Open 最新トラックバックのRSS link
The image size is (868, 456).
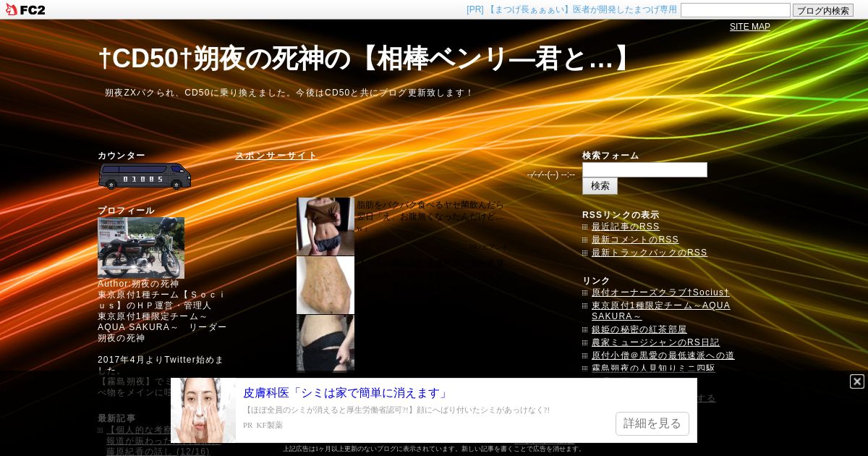(650, 253)
